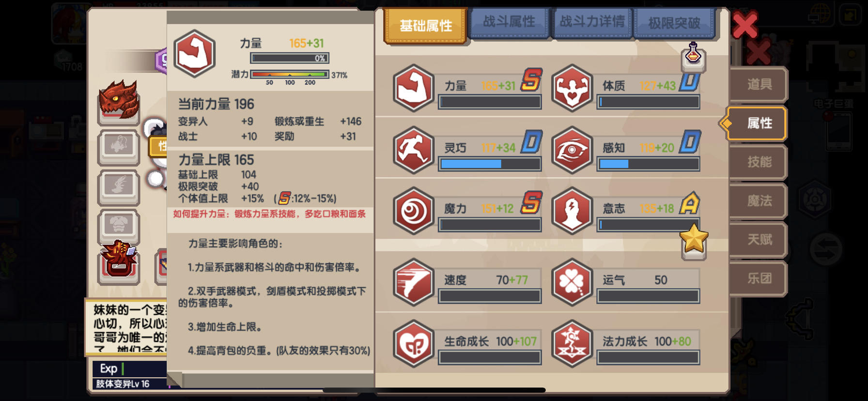868x401 pixels.
Task: Click the 潜力 potential color gauge
Action: 289,75
